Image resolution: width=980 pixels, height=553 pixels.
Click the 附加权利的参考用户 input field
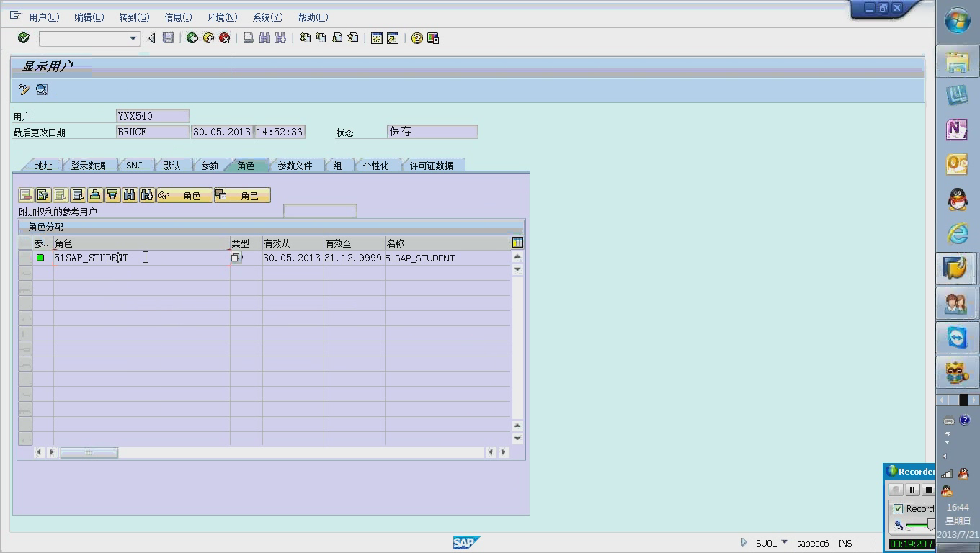click(320, 211)
